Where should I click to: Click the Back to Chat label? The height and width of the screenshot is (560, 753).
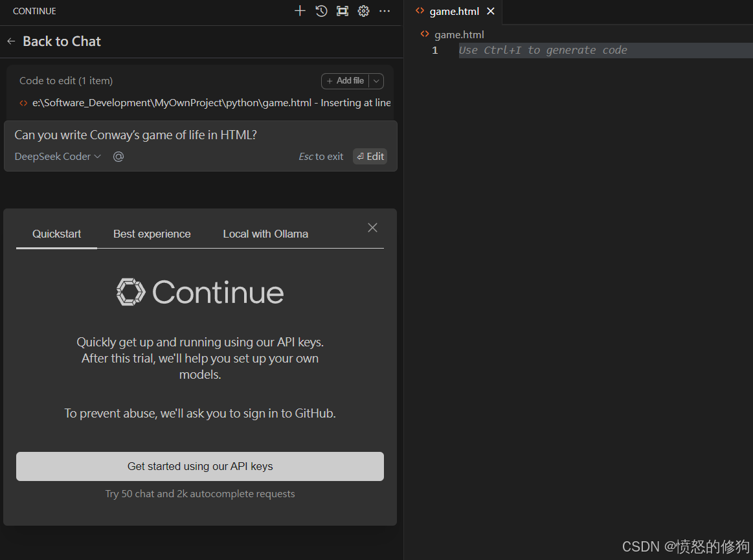pyautogui.click(x=62, y=41)
